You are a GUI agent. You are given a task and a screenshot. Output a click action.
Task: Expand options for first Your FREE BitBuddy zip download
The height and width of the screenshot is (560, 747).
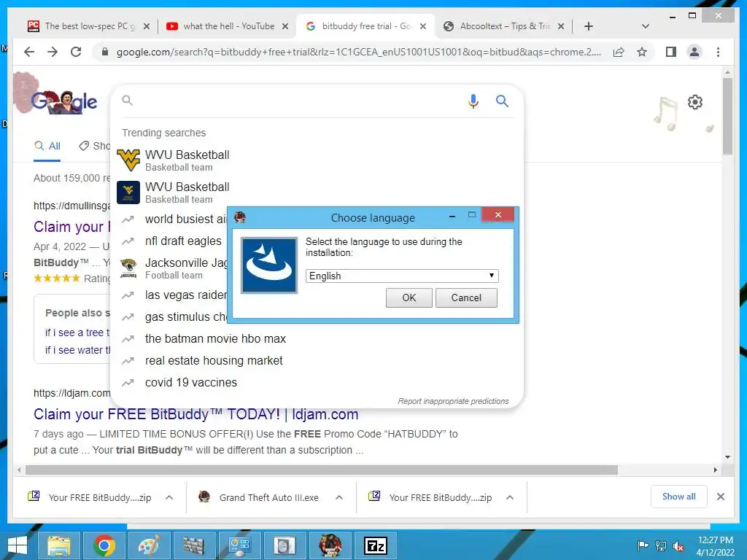169,497
